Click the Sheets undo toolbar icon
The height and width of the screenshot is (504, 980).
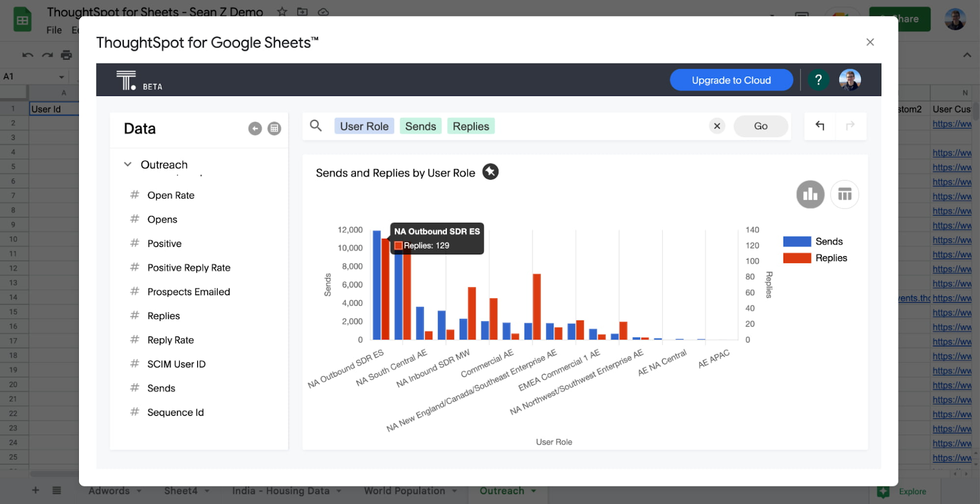pyautogui.click(x=28, y=55)
